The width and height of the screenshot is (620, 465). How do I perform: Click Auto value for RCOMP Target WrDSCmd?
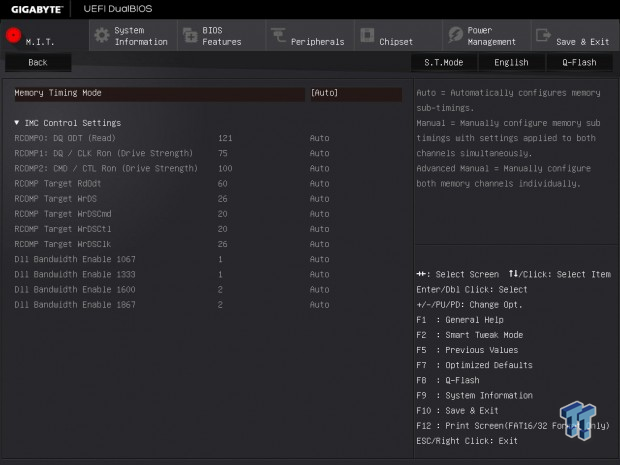[x=319, y=214]
